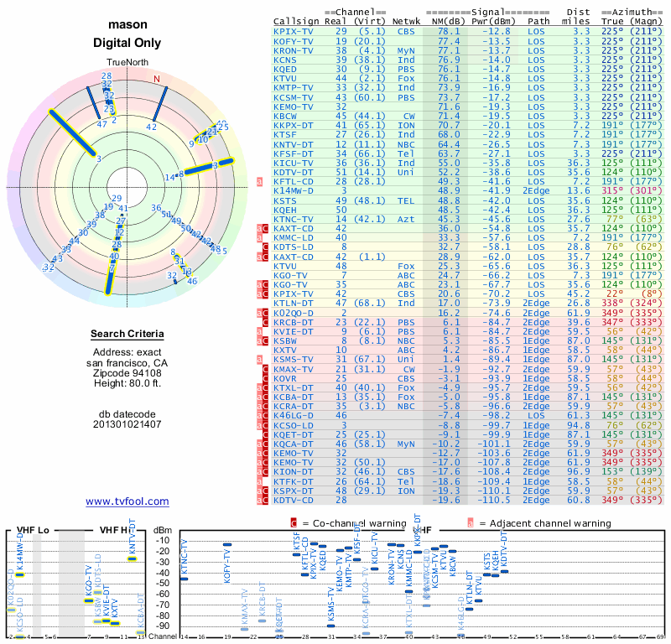Open the www.tvfool.com link
Viewport: 671px width, 644px height.
[127, 501]
